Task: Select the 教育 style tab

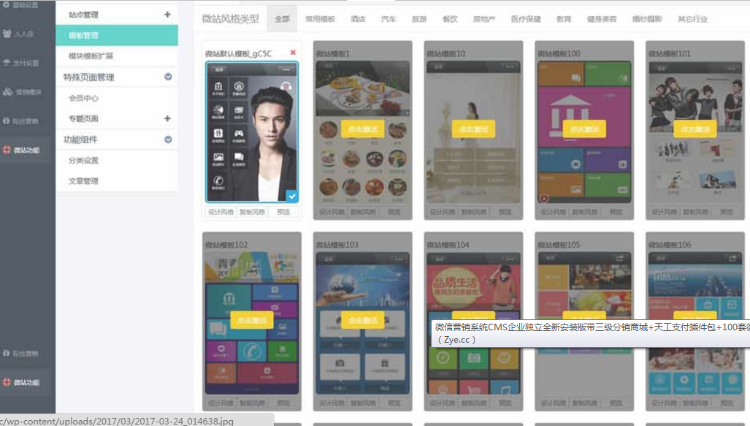Action: click(563, 19)
